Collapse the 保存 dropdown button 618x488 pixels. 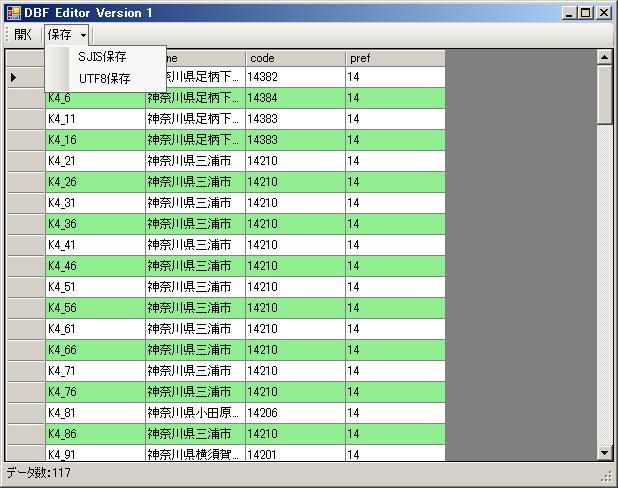pos(66,35)
